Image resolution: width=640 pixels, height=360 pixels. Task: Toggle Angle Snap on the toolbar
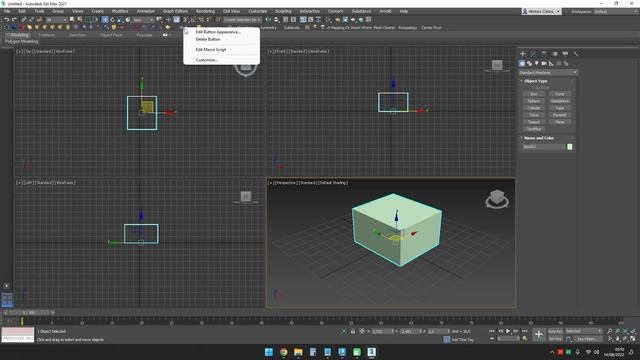click(193, 19)
